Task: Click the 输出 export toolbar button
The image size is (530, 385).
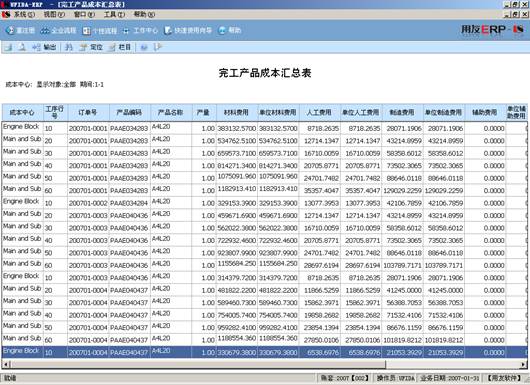Action: point(44,47)
